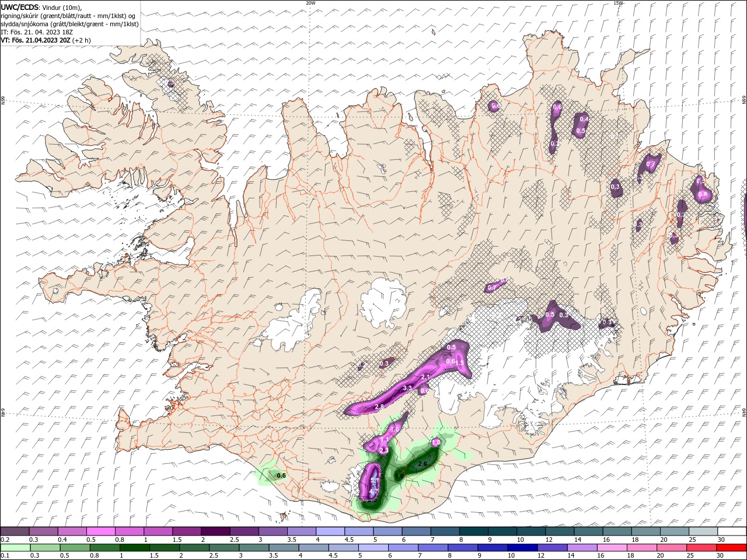Click the '0.1' label in rain legend row

[x=5, y=556]
